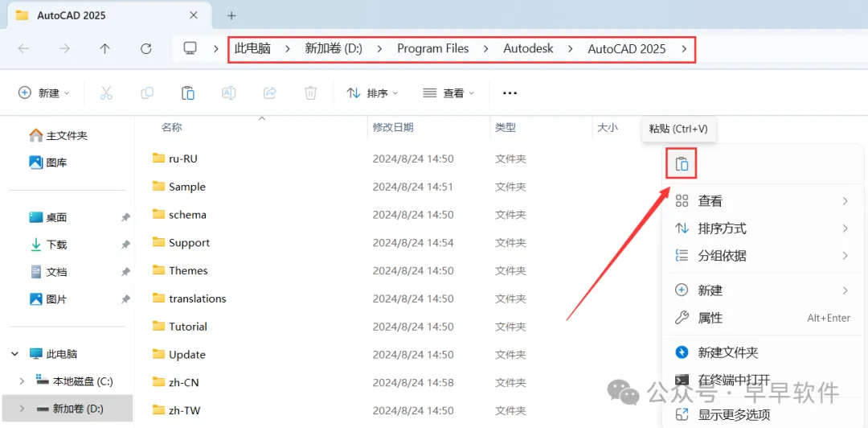Open the 新建 dropdown in toolbar
This screenshot has width=868, height=428.
[x=44, y=93]
